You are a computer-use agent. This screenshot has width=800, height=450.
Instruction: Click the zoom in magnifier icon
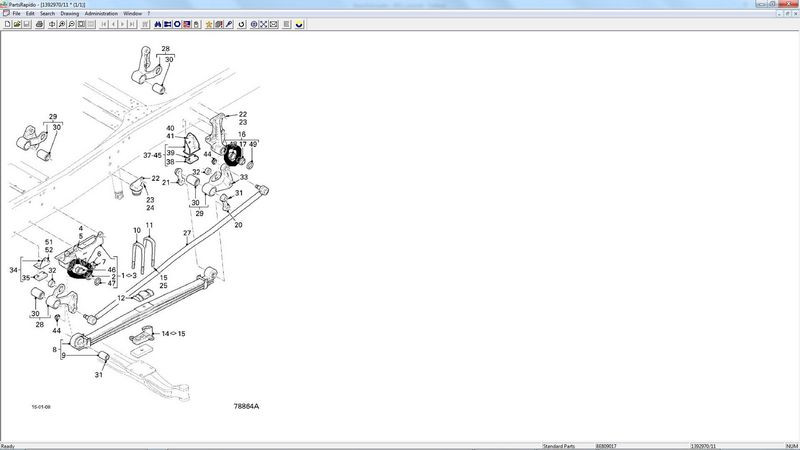[62, 24]
